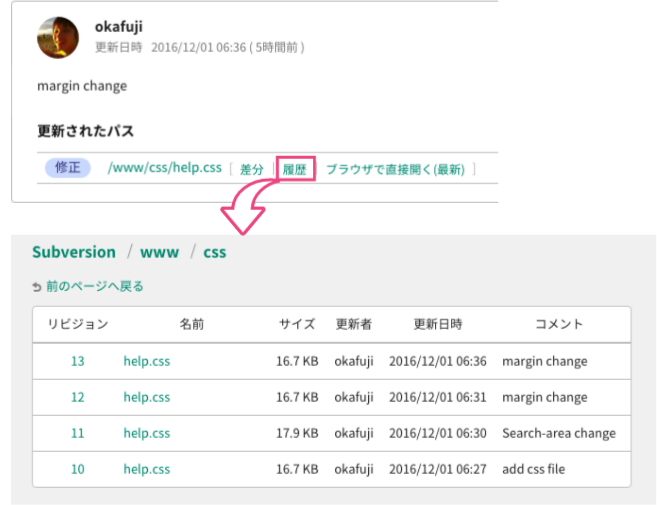Open ブラウザで直接開く(最新) link
Viewport: 657px width, 505px height.
[395, 169]
